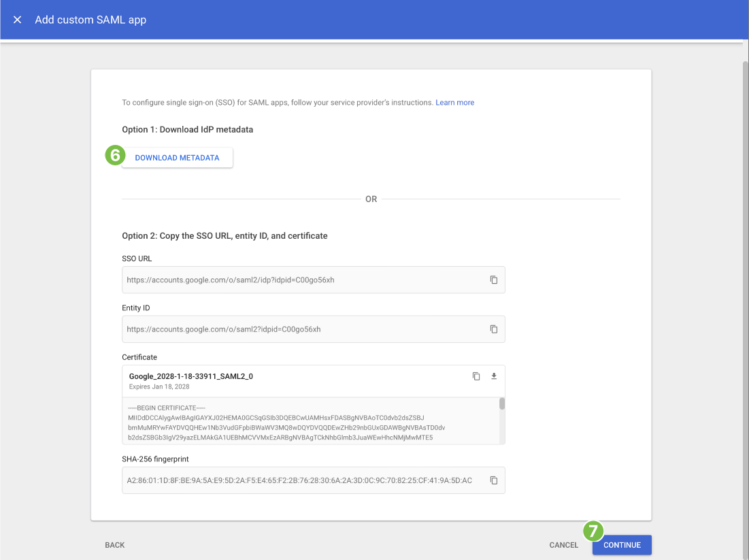
Task: Click the SHA-256 fingerprint label
Action: [x=155, y=459]
